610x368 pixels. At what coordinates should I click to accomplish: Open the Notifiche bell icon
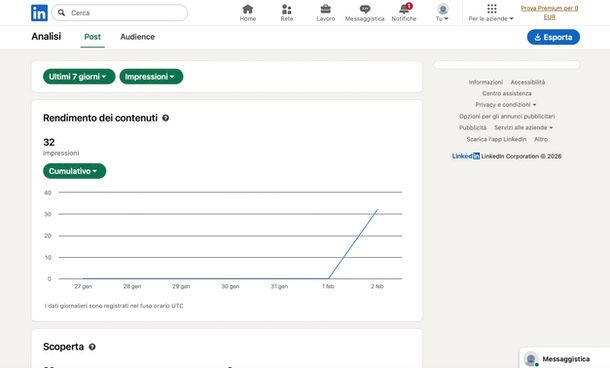(x=404, y=13)
